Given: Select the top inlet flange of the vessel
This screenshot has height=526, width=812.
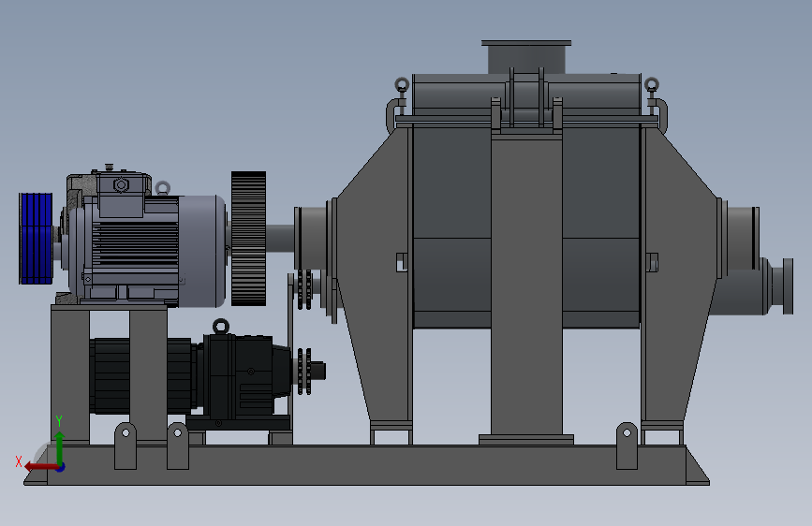Looking at the screenshot, I should (526, 43).
